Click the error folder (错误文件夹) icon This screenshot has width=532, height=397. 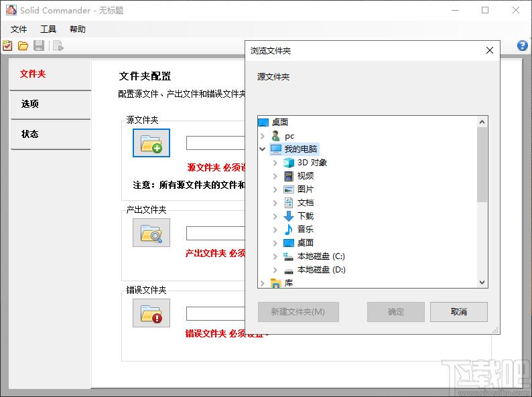coord(151,313)
